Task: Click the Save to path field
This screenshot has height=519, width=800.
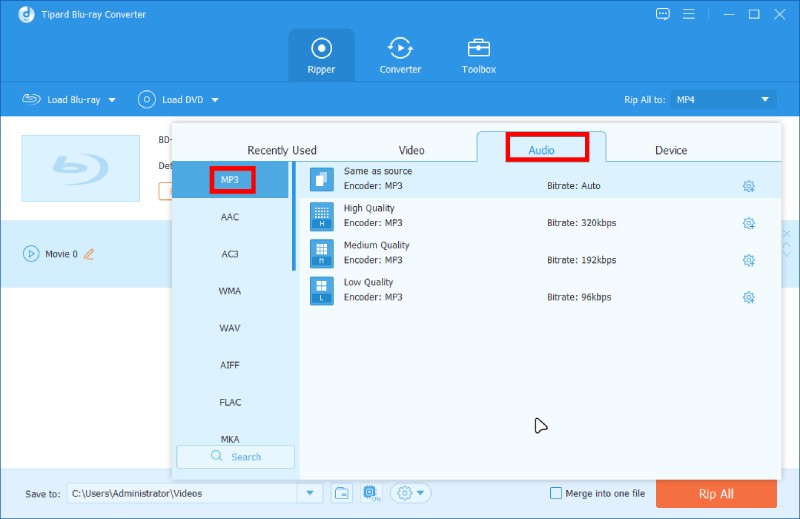Action: [x=182, y=493]
